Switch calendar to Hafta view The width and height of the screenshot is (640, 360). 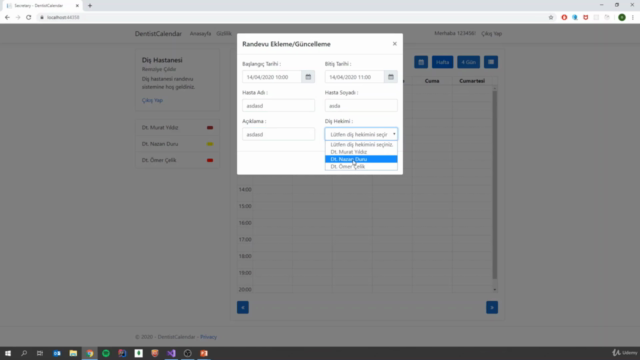pyautogui.click(x=442, y=62)
